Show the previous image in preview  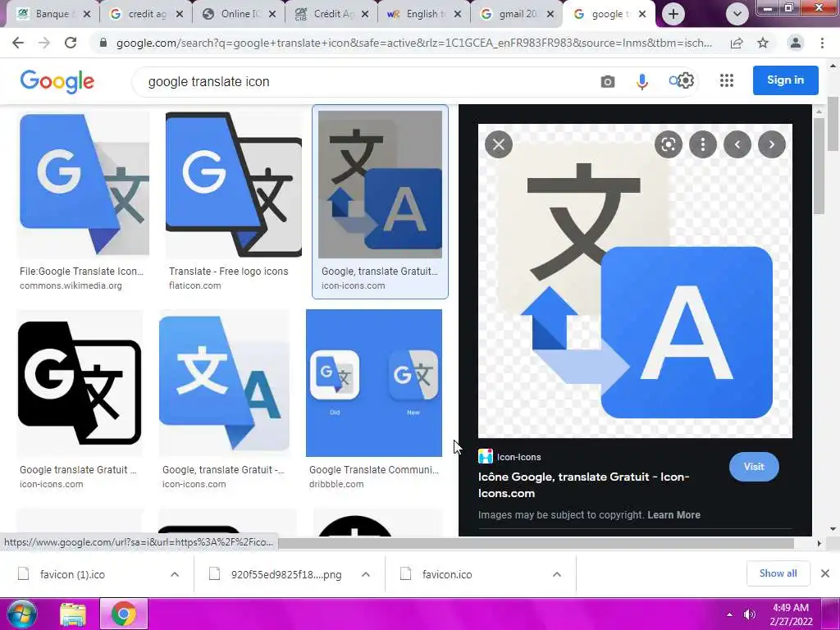737,144
